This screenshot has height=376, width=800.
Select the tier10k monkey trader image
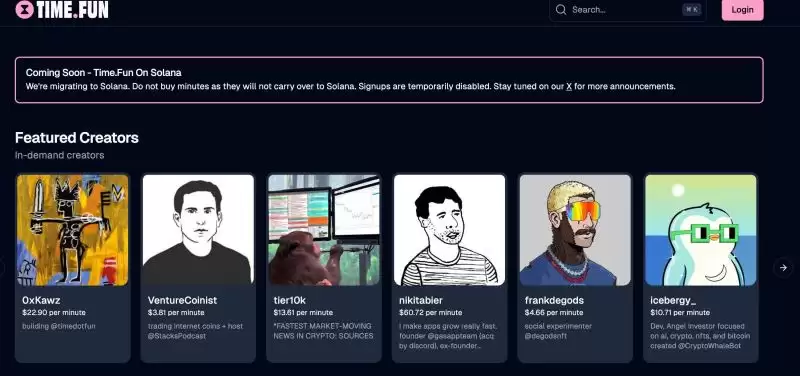[x=324, y=230]
